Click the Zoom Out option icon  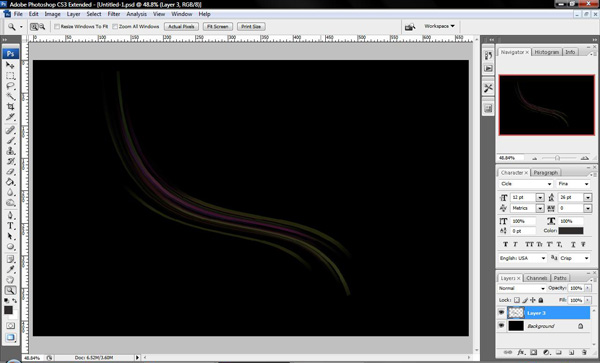coord(42,26)
